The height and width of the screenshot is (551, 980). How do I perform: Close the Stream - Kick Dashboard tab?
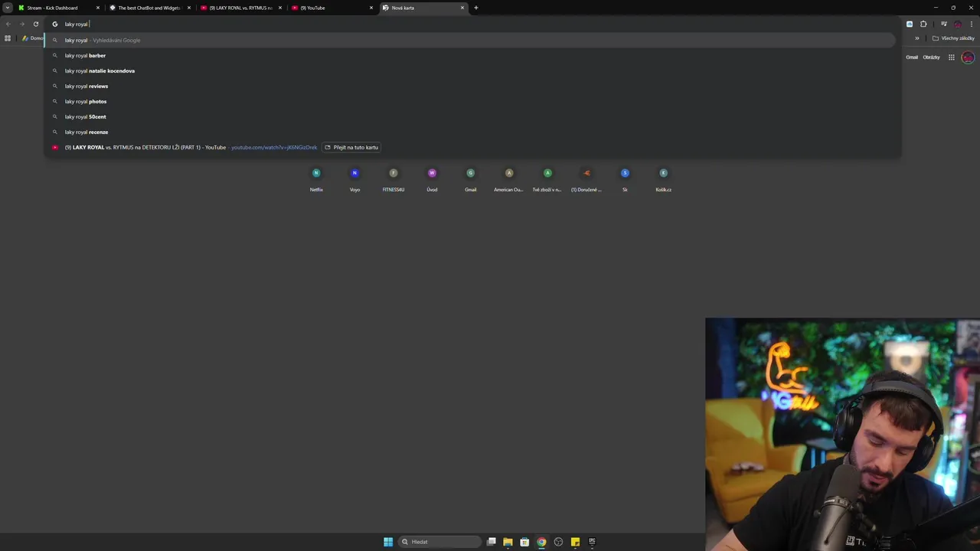[x=98, y=8]
